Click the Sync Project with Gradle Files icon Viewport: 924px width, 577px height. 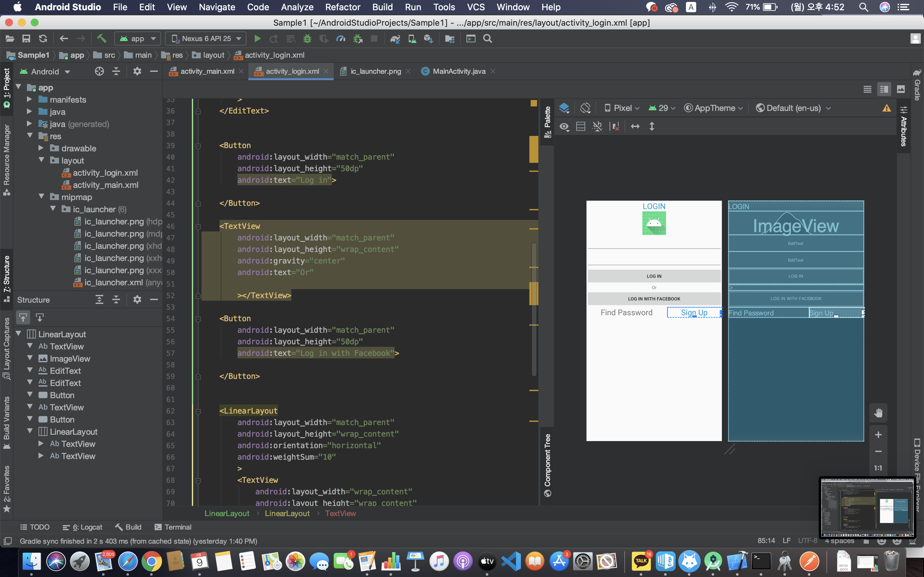[x=395, y=38]
